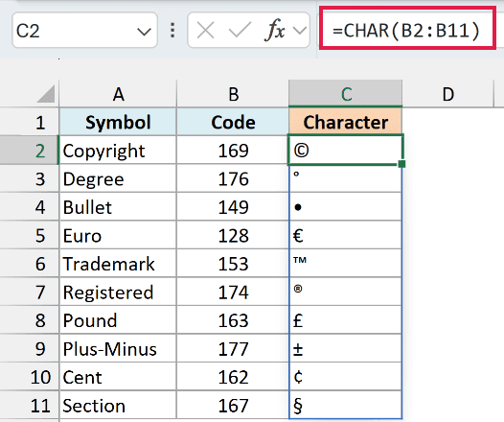This screenshot has height=422, width=504.
Task: Select the Cent cell
Action: tap(118, 377)
